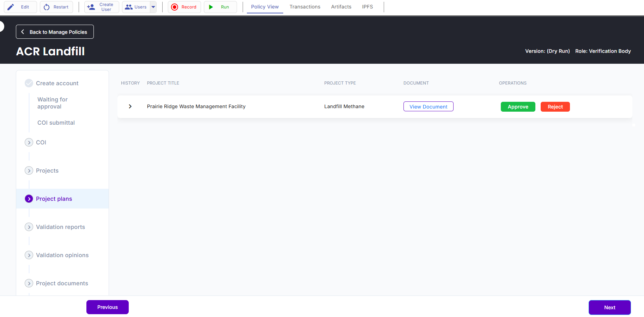Reject the Prairie Ridge project plan
This screenshot has width=644, height=317.
(555, 107)
